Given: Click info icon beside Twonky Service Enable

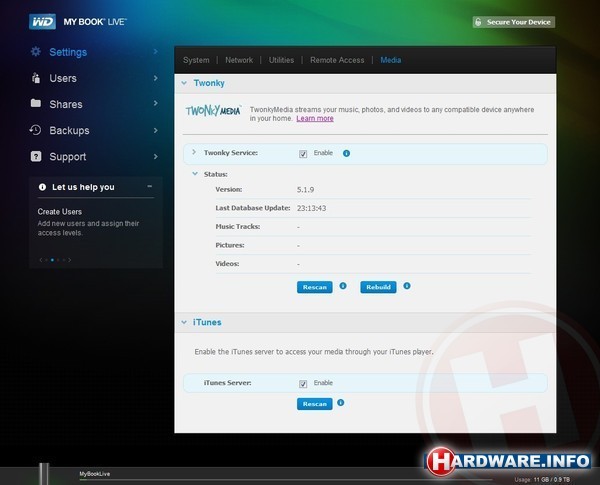Looking at the screenshot, I should [x=346, y=153].
